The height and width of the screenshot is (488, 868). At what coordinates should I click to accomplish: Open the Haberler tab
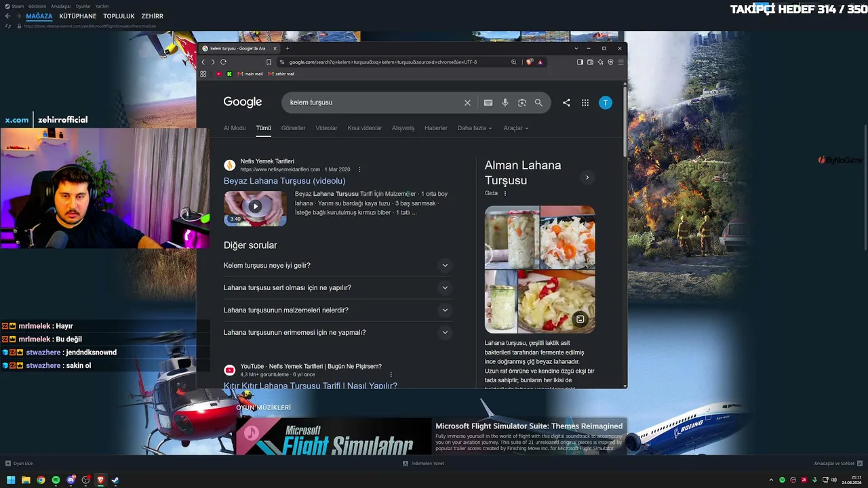pos(436,128)
